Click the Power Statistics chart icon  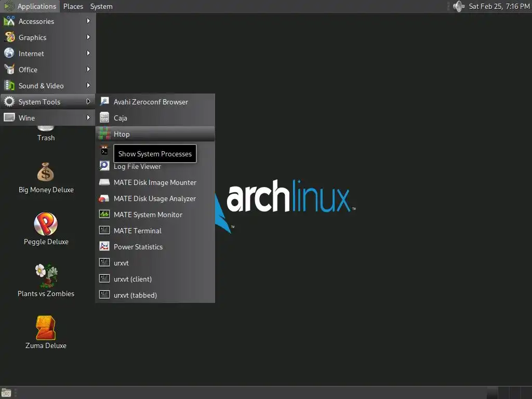tap(104, 246)
